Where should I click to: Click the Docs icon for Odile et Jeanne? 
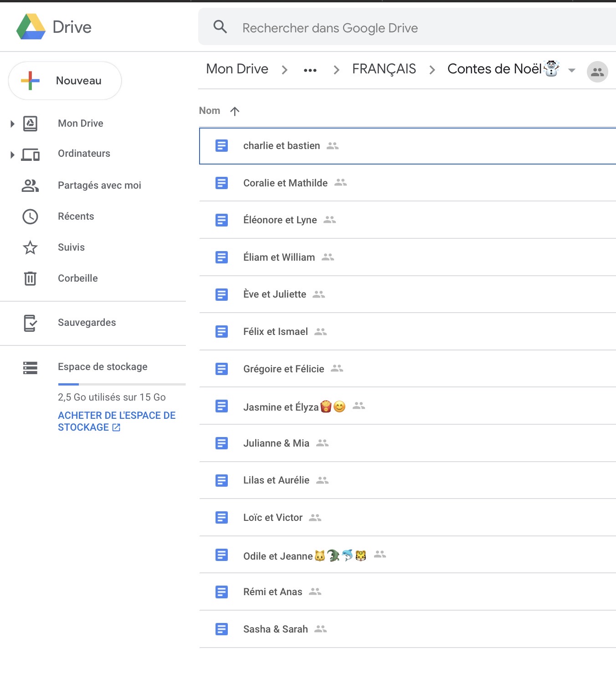tap(221, 555)
